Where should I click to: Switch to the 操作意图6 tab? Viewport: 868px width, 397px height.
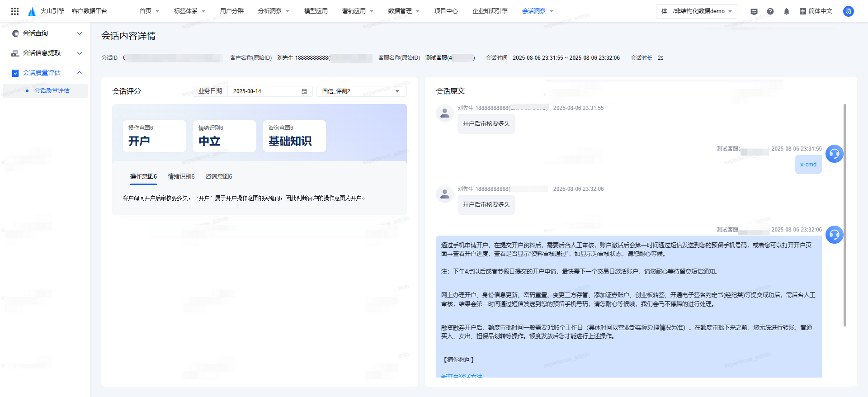click(143, 177)
